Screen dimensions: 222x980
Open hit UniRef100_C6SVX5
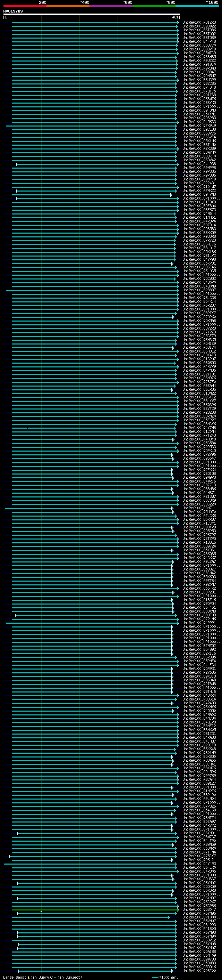click(x=199, y=103)
